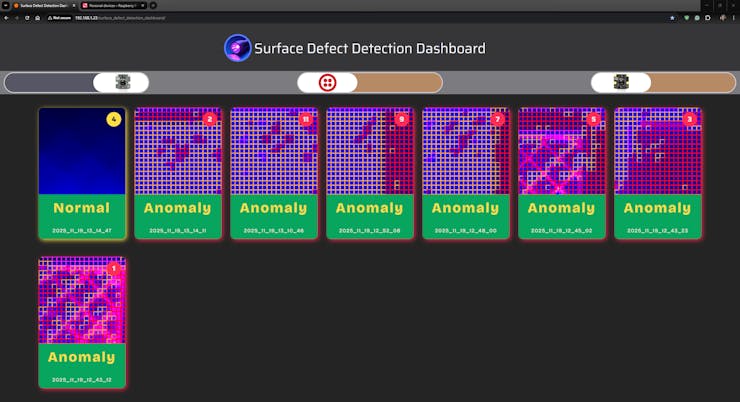Bookmark this page with the star icon
Viewport: 740px width, 402px height.
[673, 18]
